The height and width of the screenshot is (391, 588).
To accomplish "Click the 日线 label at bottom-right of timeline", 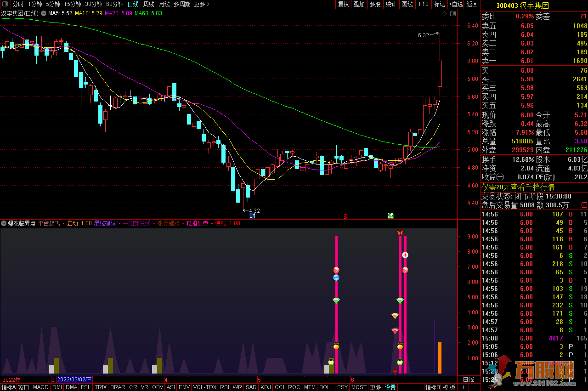I will (x=468, y=380).
